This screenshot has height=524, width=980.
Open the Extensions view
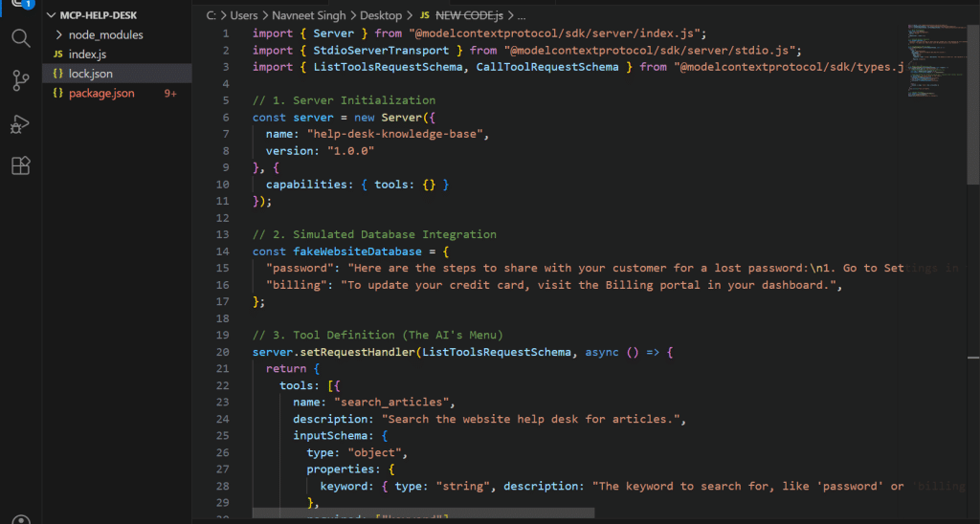pos(20,165)
